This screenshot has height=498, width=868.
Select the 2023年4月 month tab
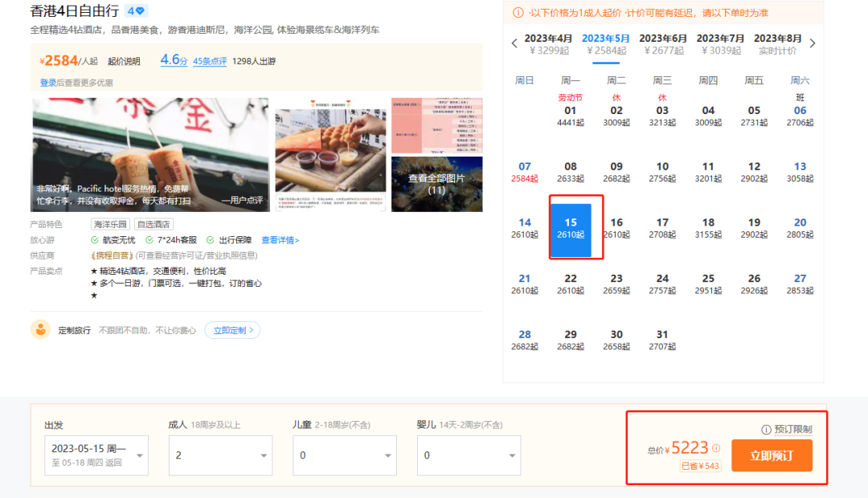pos(548,43)
